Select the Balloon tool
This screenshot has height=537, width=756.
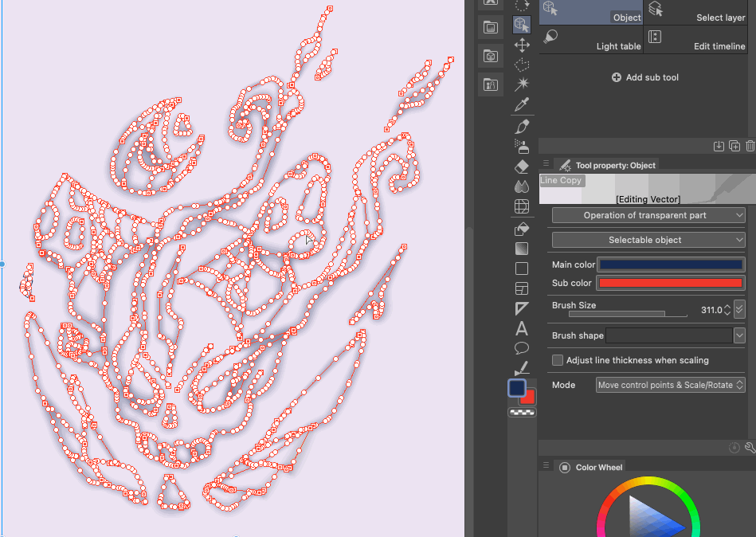click(x=522, y=348)
